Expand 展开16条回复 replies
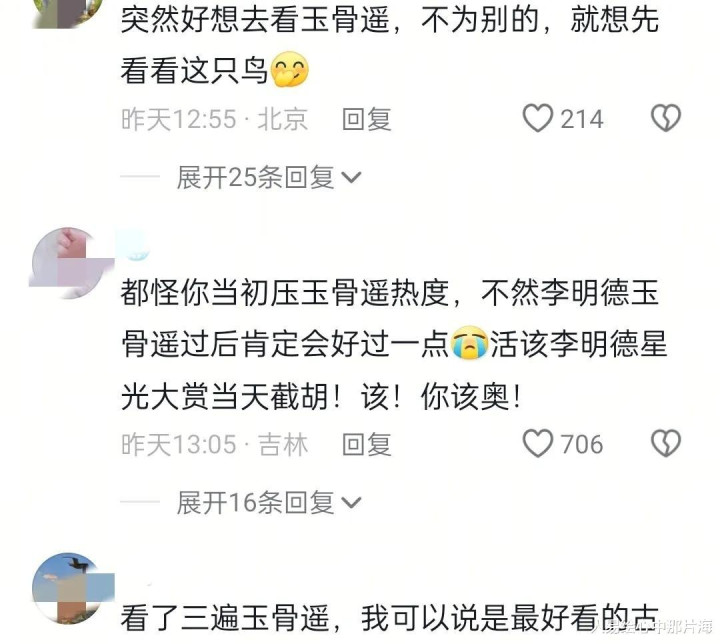This screenshot has height=644, width=720. [269, 503]
